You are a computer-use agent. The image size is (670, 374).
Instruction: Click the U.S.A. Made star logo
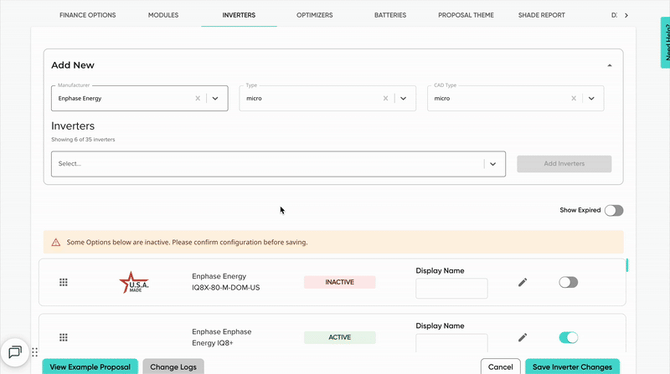pyautogui.click(x=134, y=283)
